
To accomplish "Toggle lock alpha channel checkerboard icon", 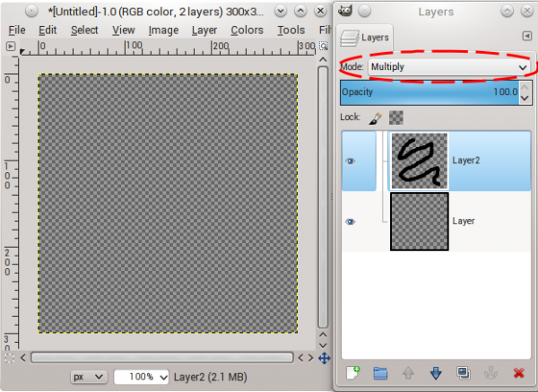I will pyautogui.click(x=396, y=118).
